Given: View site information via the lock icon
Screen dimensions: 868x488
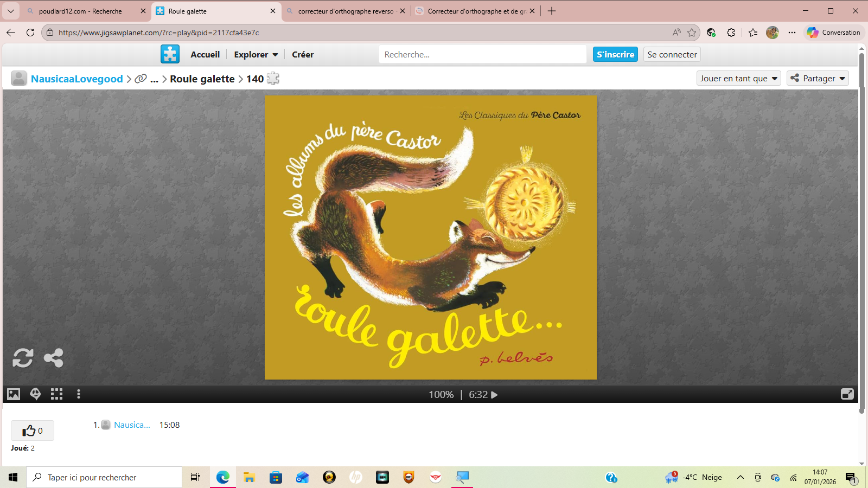Looking at the screenshot, I should 50,33.
